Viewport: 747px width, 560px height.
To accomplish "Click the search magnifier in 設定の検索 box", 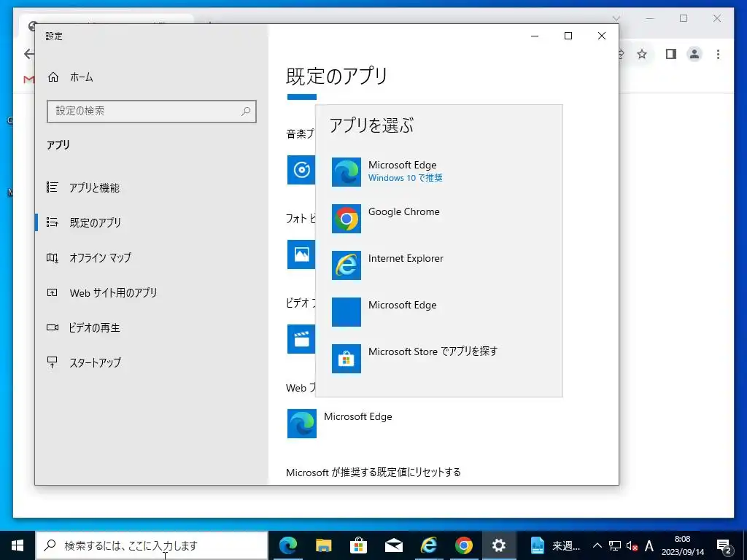I will pyautogui.click(x=246, y=112).
